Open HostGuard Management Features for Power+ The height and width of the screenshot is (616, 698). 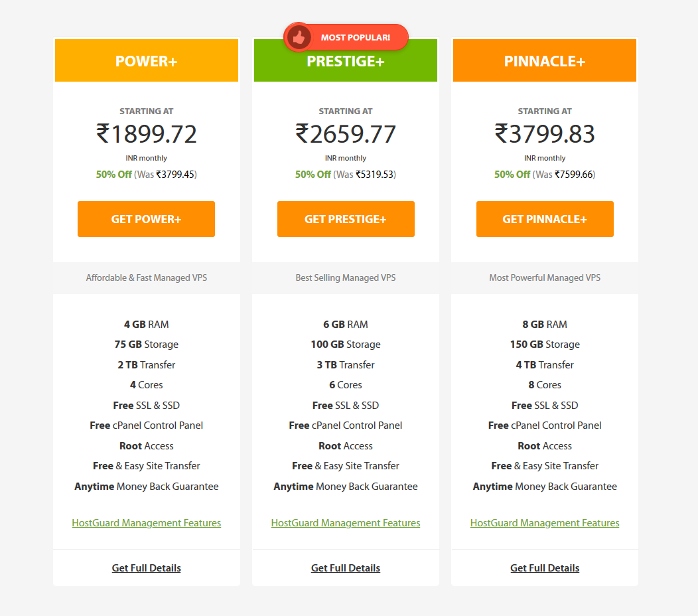tap(147, 522)
